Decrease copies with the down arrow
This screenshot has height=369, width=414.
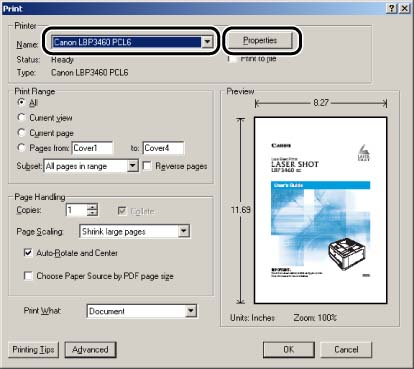point(92,213)
